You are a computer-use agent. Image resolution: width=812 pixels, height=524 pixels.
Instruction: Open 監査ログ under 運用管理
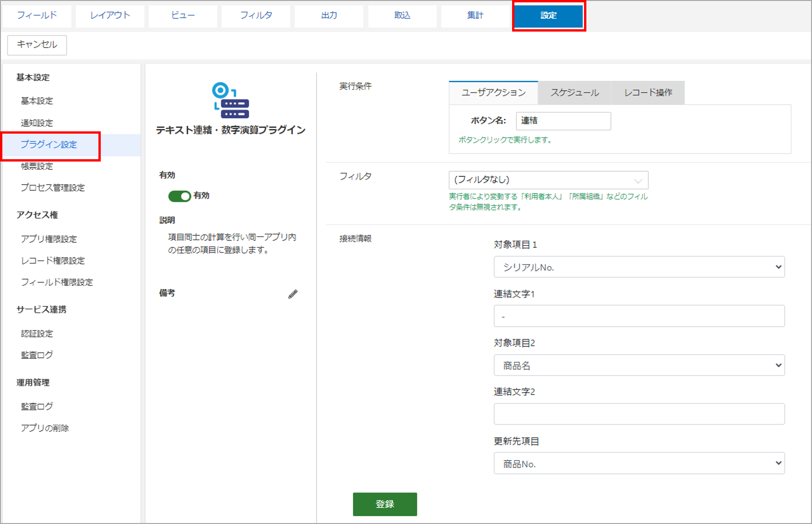click(x=37, y=407)
